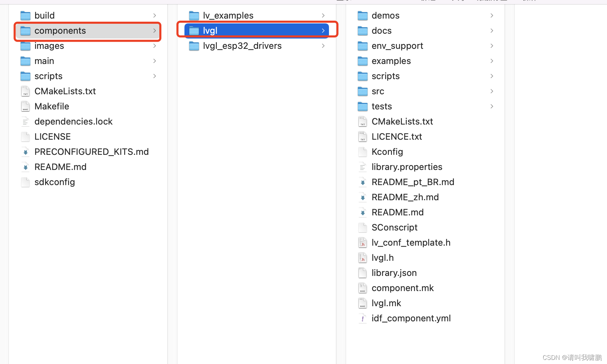Select the Kconfig file icon
The height and width of the screenshot is (364, 607).
coord(363,152)
